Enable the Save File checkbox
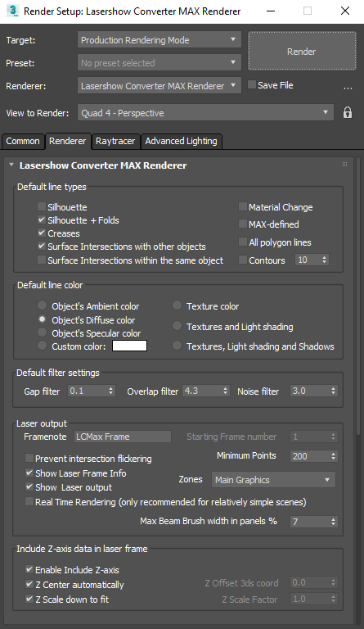The height and width of the screenshot is (629, 364). [x=252, y=84]
